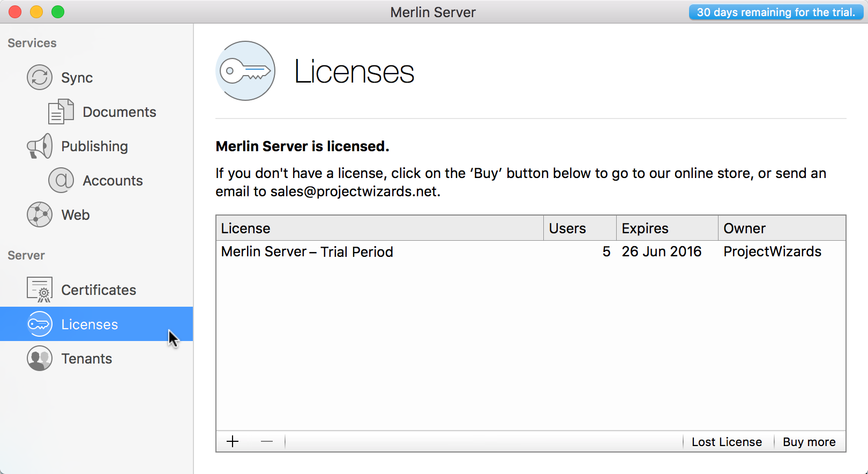Select the Licenses sidebar item
Screen dimensions: 868x474
tap(96, 324)
